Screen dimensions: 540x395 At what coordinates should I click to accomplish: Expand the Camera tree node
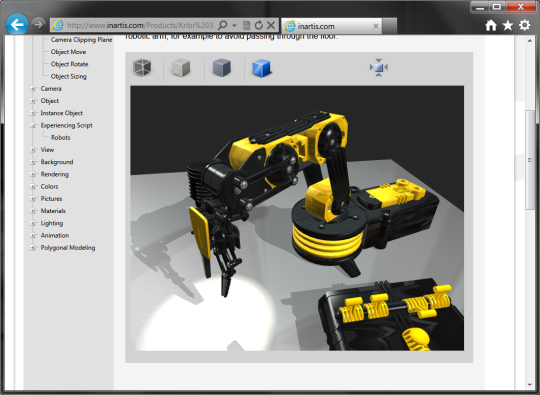(x=32, y=89)
